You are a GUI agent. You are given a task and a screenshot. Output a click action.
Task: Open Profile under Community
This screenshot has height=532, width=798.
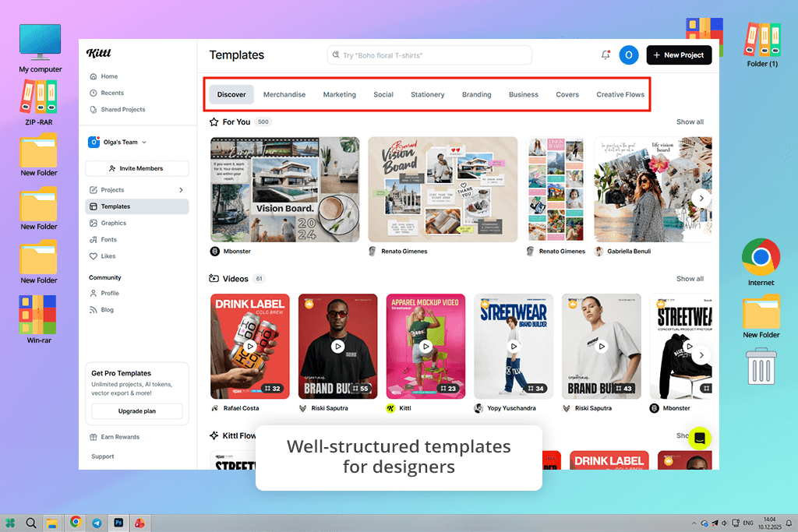pos(104,293)
